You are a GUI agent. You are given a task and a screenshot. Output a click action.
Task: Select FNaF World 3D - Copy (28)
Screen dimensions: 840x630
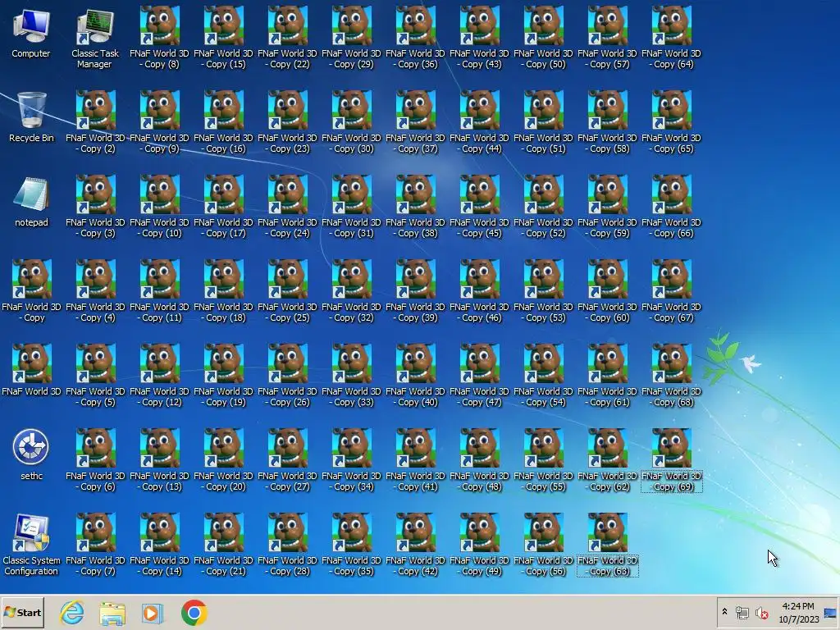287,545
